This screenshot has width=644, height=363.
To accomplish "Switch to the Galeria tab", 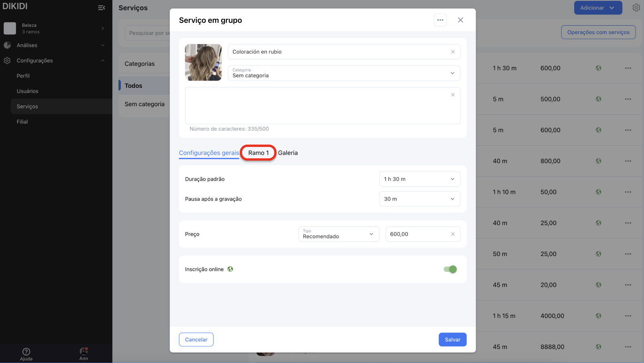I will [288, 153].
